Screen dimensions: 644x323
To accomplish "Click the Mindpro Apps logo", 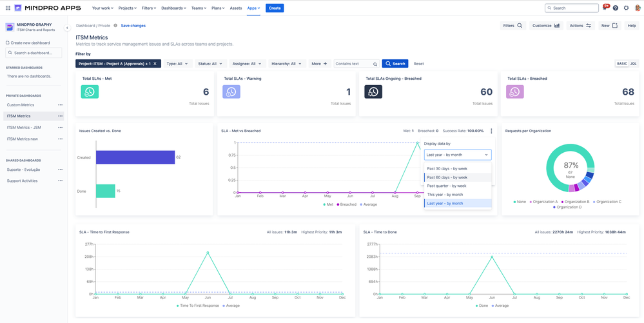I will [x=48, y=8].
